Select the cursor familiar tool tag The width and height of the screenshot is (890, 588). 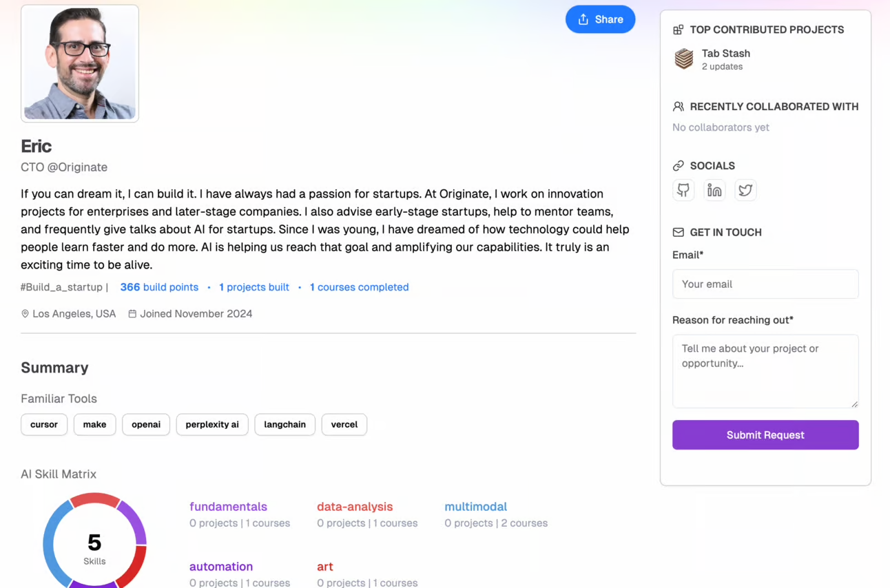pos(43,425)
